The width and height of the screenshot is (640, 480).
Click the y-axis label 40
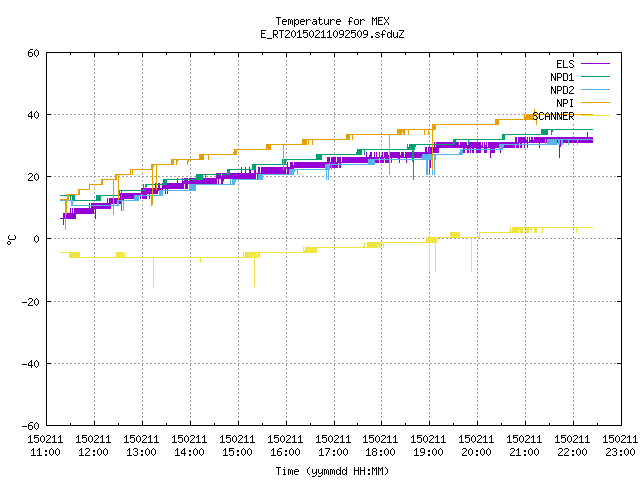33,115
